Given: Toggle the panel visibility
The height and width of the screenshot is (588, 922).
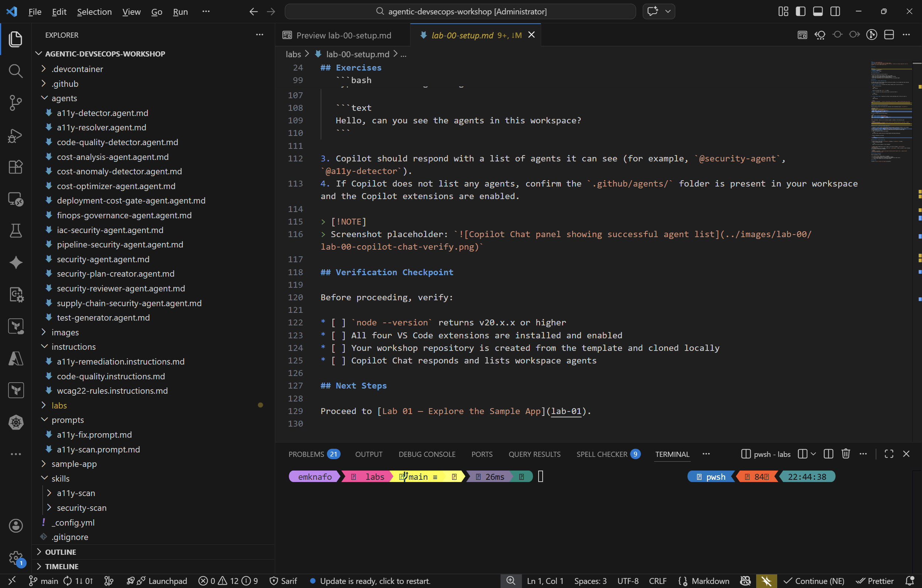Looking at the screenshot, I should tap(817, 11).
